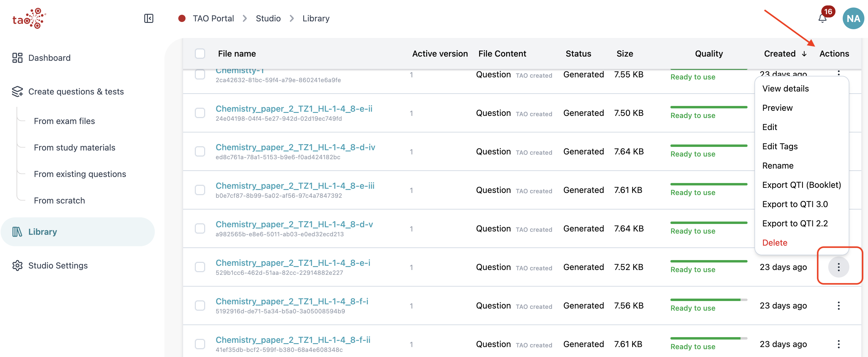Choose Edit Tags in the menu
868x357 pixels.
click(x=780, y=147)
